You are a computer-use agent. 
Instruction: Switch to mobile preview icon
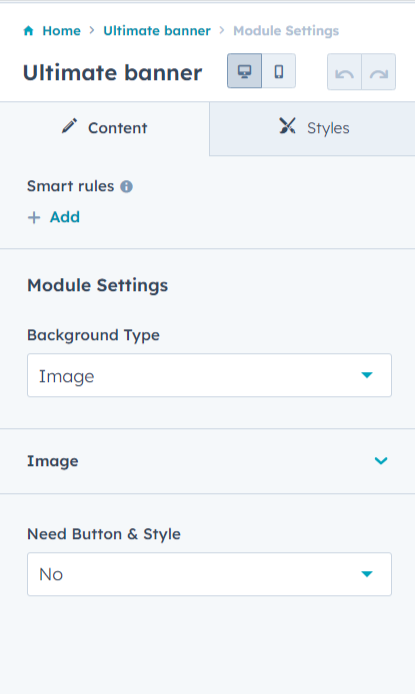[x=279, y=71]
